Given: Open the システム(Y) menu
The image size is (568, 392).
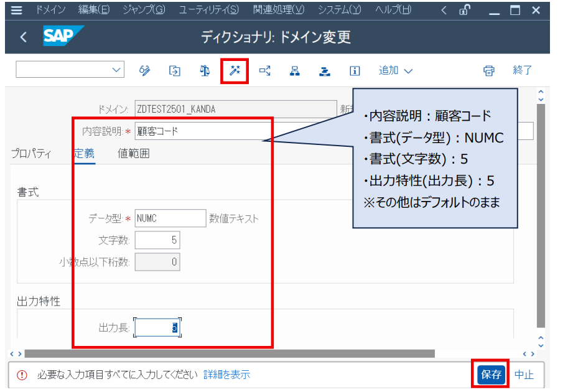Looking at the screenshot, I should [x=340, y=10].
